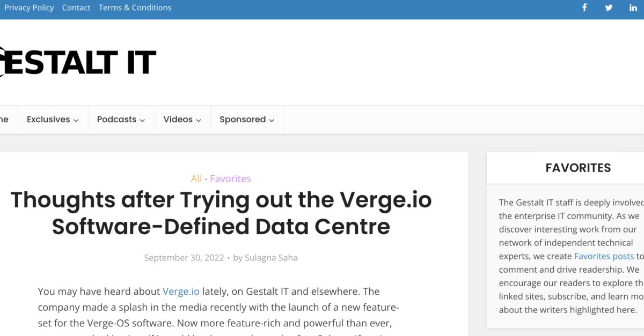644x336 pixels.
Task: Select the Privacy Policy menu item
Action: (x=29, y=7)
